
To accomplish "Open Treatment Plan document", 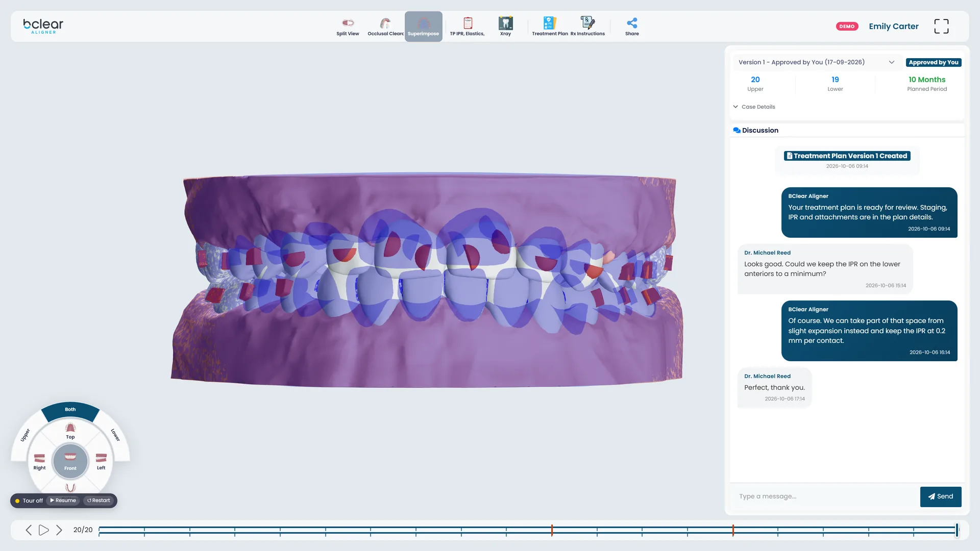I will pyautogui.click(x=550, y=27).
